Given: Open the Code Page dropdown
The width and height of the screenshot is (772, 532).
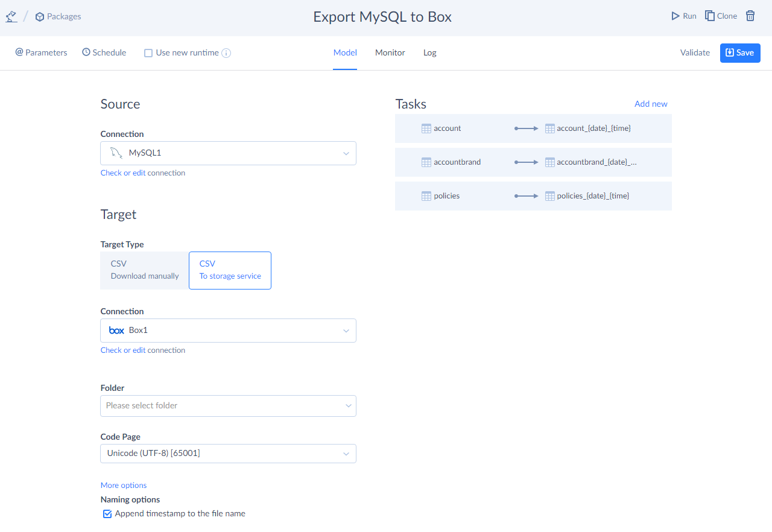Looking at the screenshot, I should (228, 454).
